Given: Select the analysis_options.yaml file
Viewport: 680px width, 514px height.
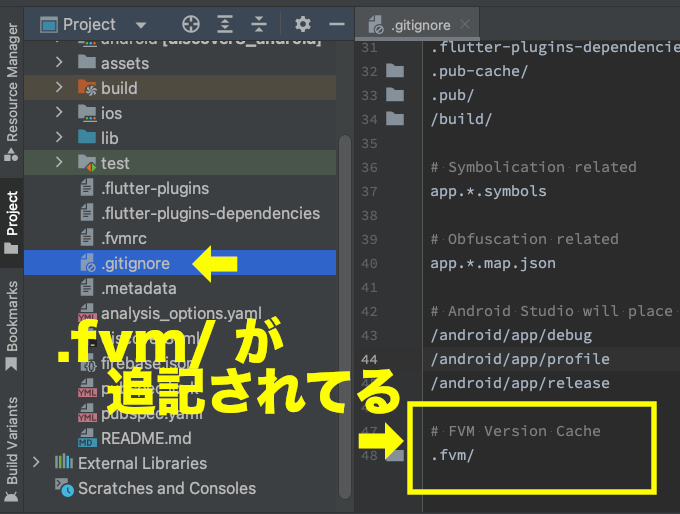Looking at the screenshot, I should (181, 313).
